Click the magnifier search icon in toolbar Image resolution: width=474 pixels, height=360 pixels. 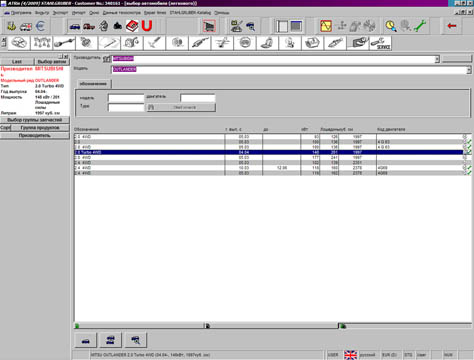(391, 26)
